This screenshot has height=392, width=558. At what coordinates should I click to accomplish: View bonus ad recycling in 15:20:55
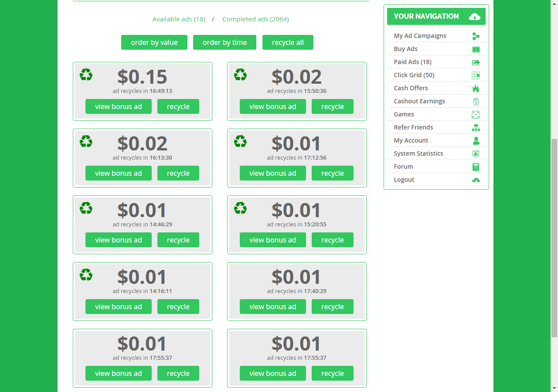click(273, 240)
